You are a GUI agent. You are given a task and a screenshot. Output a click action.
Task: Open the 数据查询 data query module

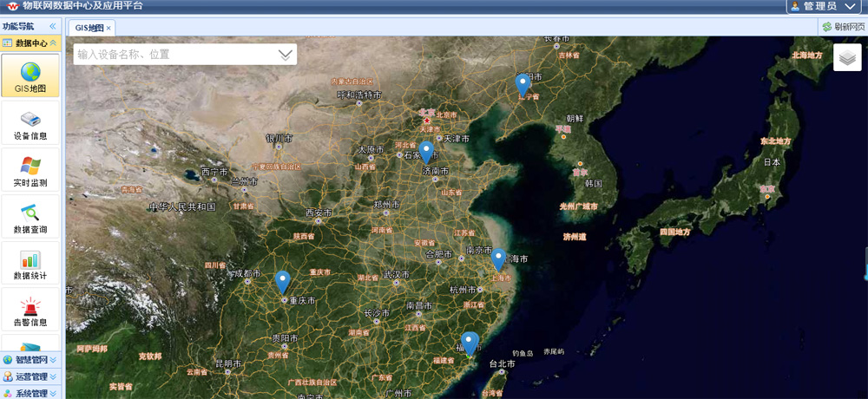[30, 217]
